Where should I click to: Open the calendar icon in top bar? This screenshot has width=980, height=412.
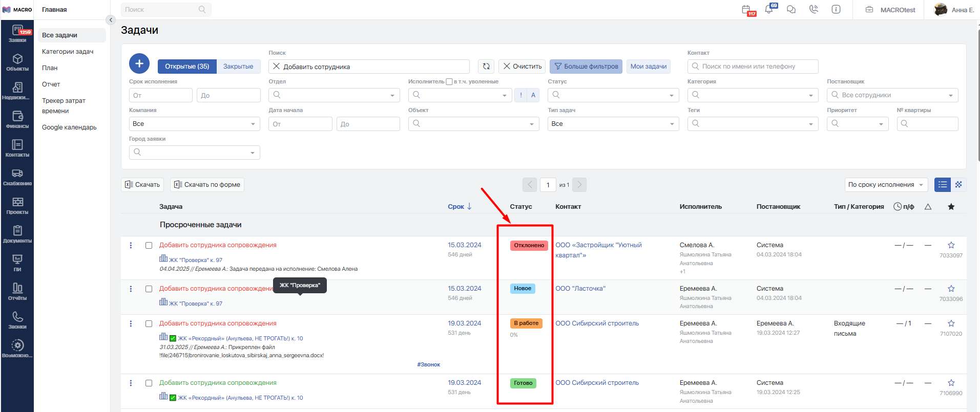746,10
